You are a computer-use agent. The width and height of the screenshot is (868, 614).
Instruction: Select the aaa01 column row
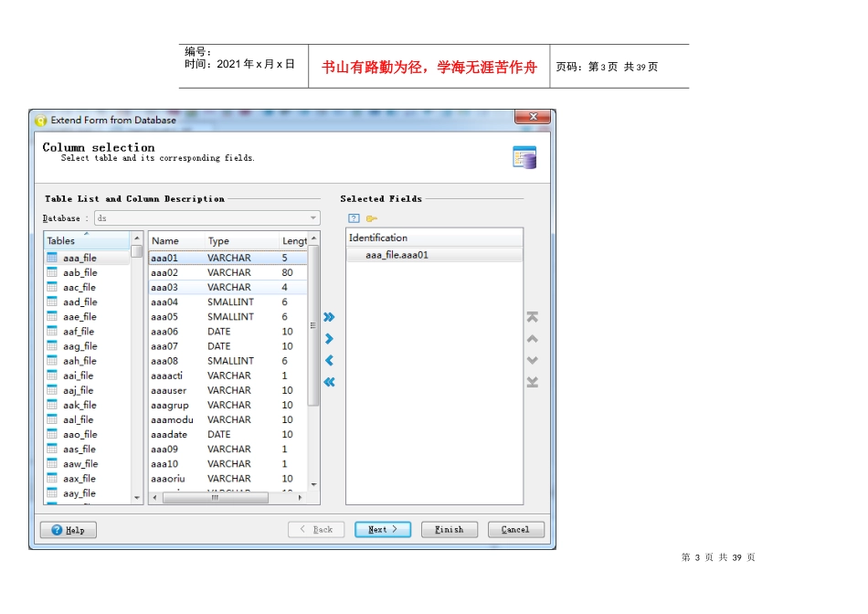click(228, 258)
